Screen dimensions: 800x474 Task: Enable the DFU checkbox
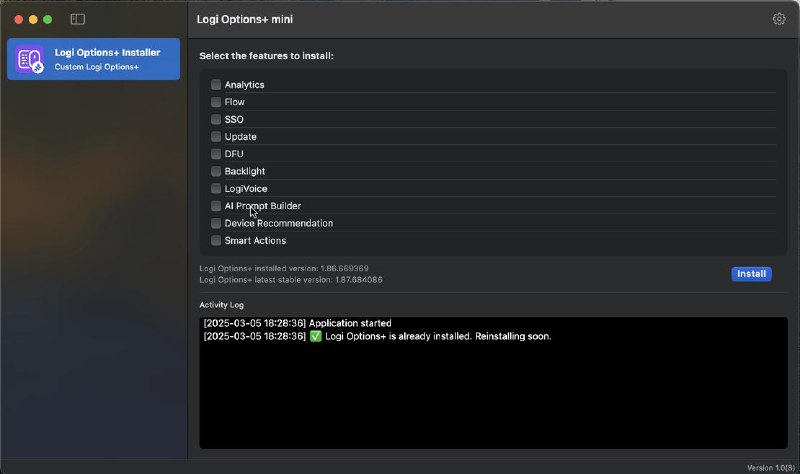[216, 154]
